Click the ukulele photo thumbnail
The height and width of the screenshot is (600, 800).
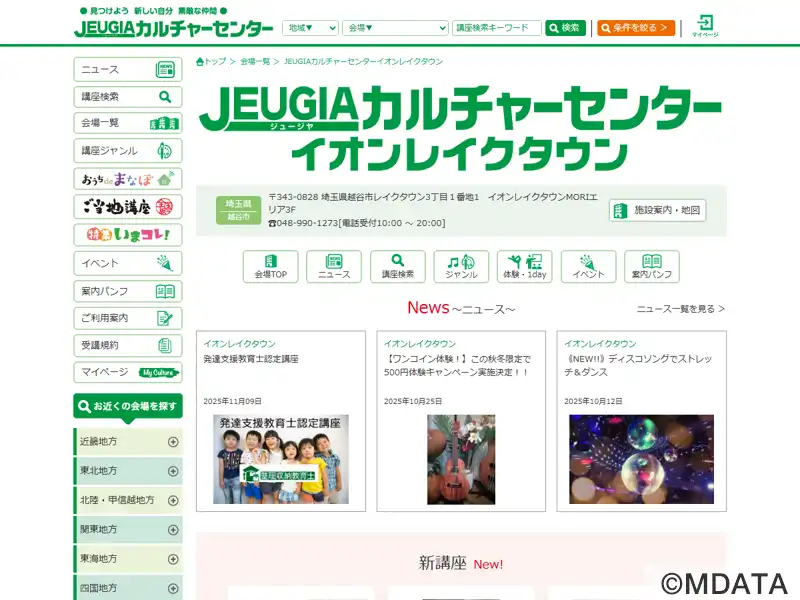pyautogui.click(x=461, y=459)
